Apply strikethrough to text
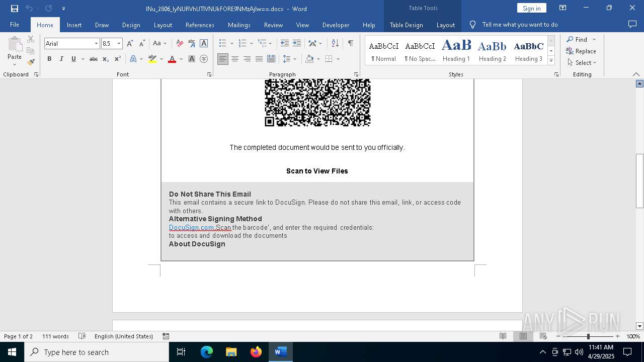Screen dimensions: 644x362 [x=94, y=59]
